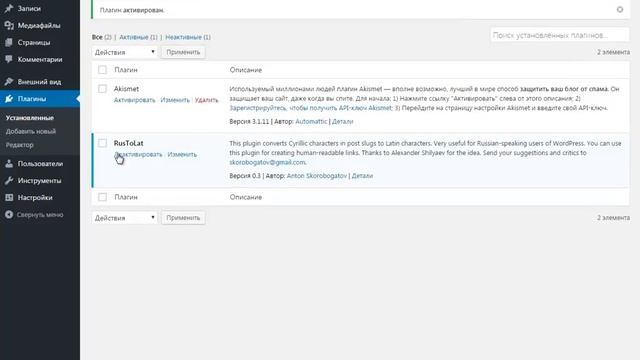640x360 pixels.
Task: Open the Медиафайлы menu item
Action: click(x=40, y=25)
